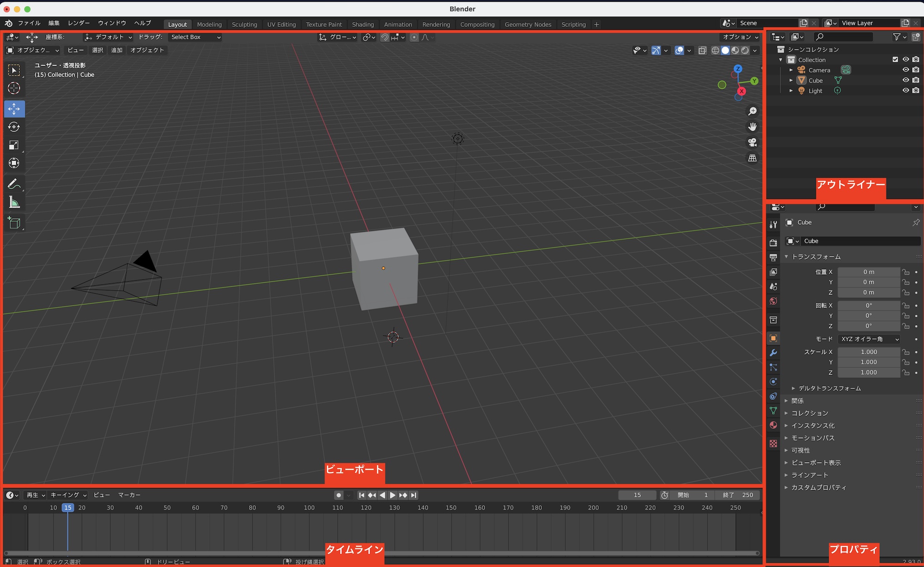
Task: Open the Modifier properties wrench tab
Action: [x=773, y=353]
